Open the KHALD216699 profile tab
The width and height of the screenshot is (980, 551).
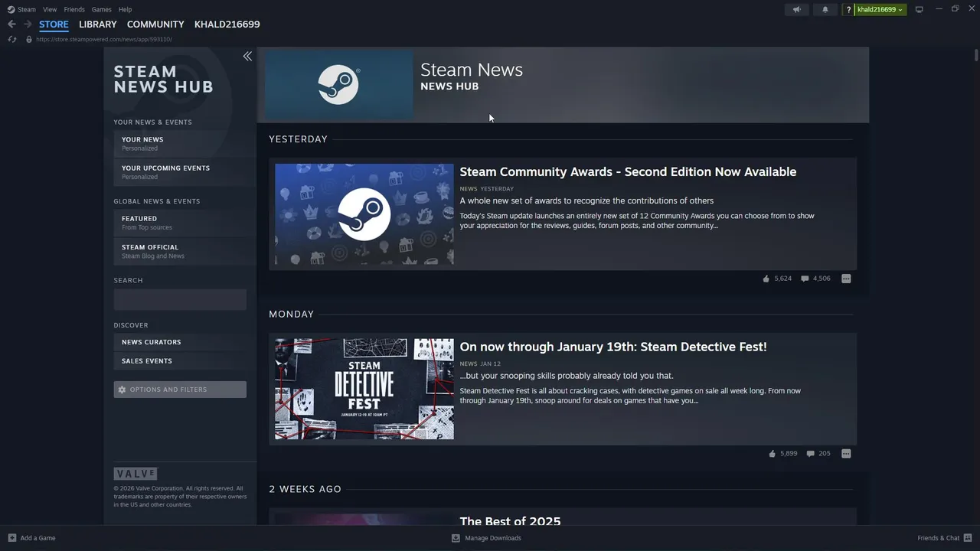pyautogui.click(x=227, y=24)
